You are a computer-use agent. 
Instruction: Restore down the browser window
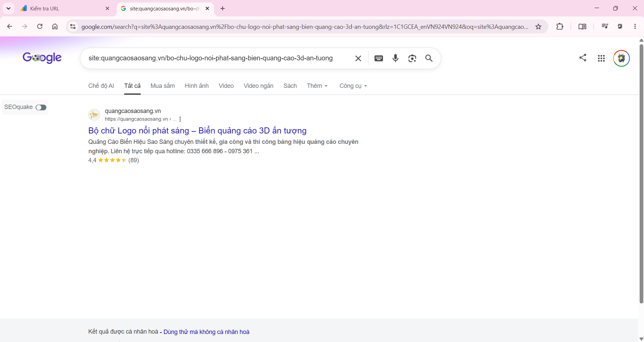[x=615, y=8]
